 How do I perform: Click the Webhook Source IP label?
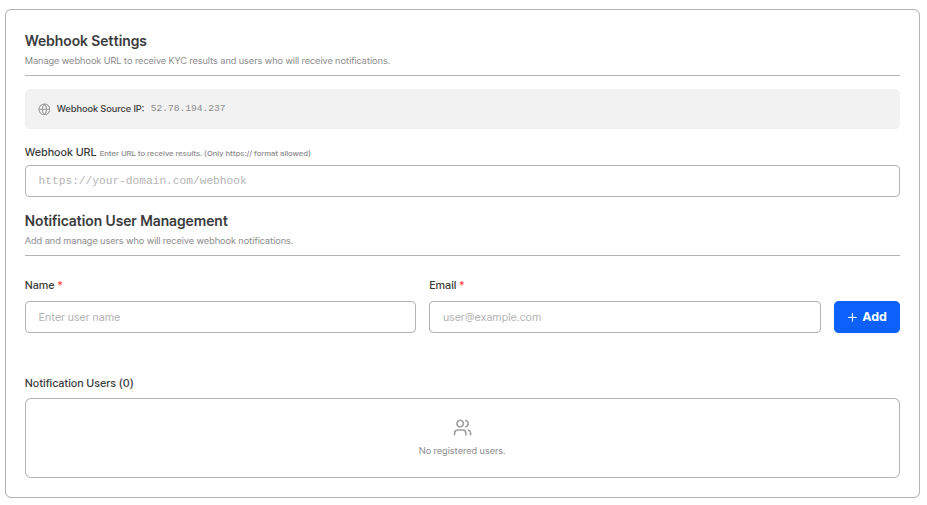pos(101,109)
